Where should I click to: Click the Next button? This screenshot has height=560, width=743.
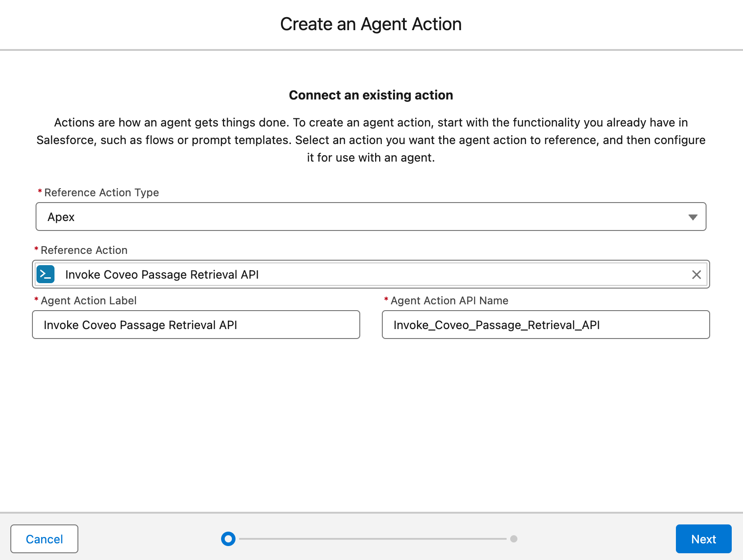[x=703, y=539]
